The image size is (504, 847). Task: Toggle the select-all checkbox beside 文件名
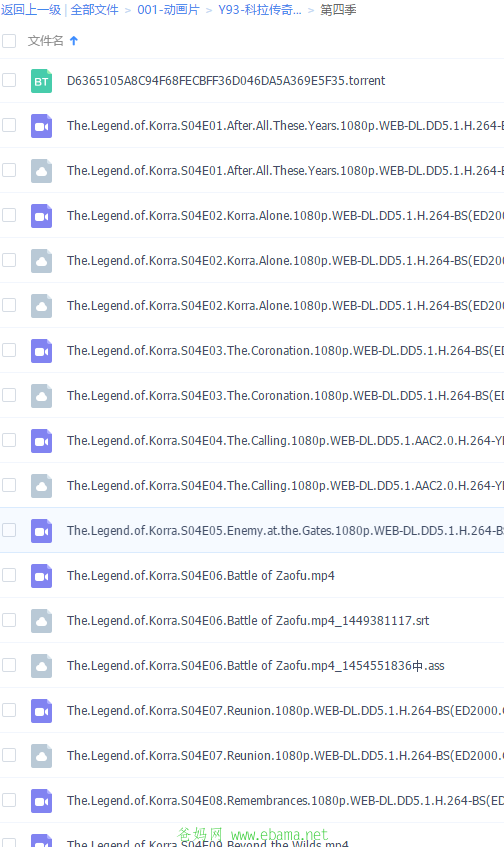(9, 41)
